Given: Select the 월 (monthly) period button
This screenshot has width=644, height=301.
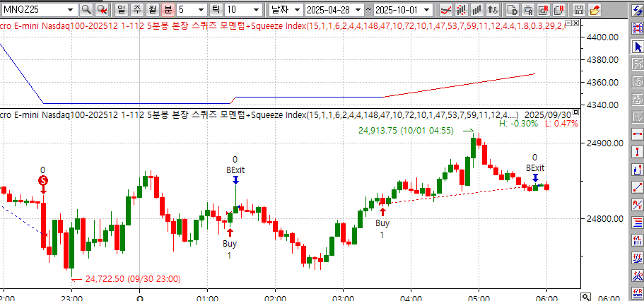Looking at the screenshot, I should (x=152, y=10).
